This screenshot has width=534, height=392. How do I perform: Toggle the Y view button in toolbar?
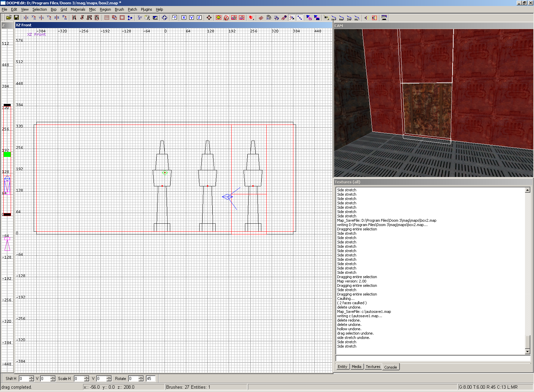[192, 18]
